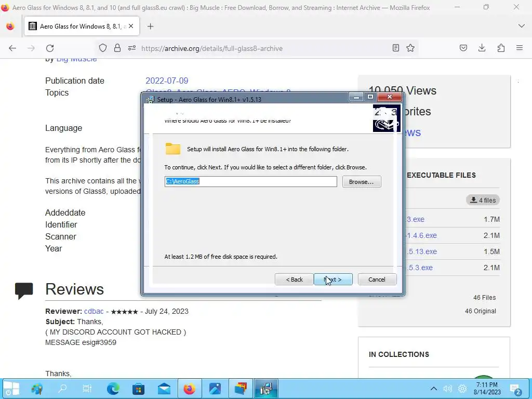Viewport: 532px width, 399px height.
Task: Open the .5.3.exe file link
Action: click(419, 268)
